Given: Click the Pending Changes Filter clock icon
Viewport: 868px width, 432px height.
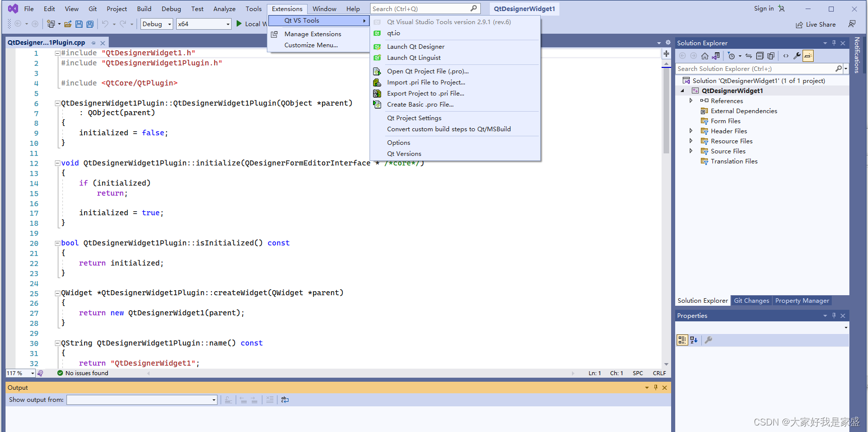Looking at the screenshot, I should pyautogui.click(x=732, y=56).
